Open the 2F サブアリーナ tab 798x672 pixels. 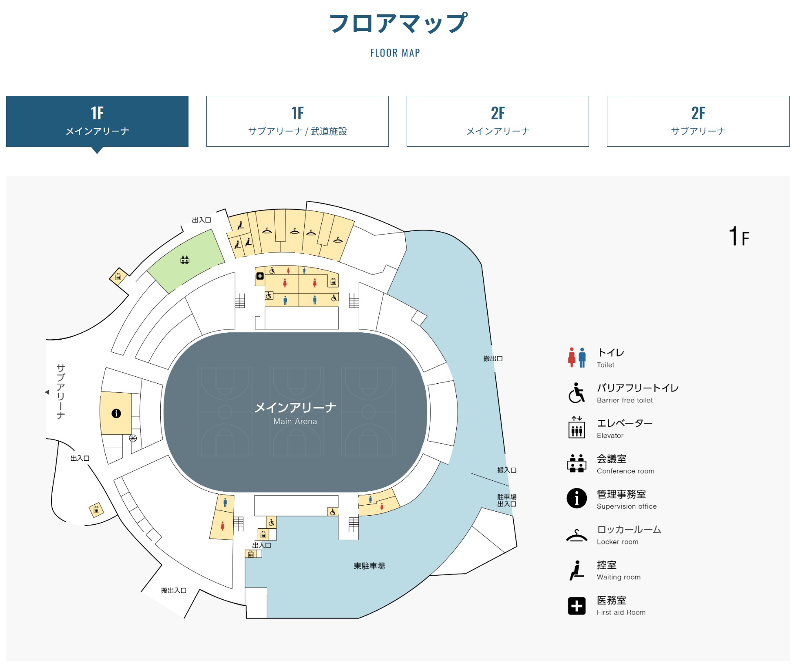coord(698,121)
